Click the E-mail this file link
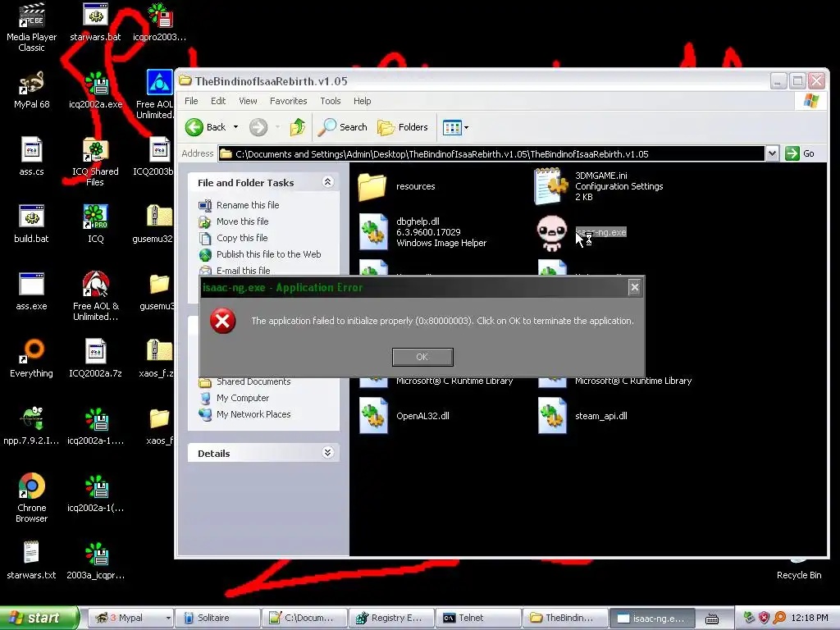Viewport: 840px width, 630px height. [243, 271]
